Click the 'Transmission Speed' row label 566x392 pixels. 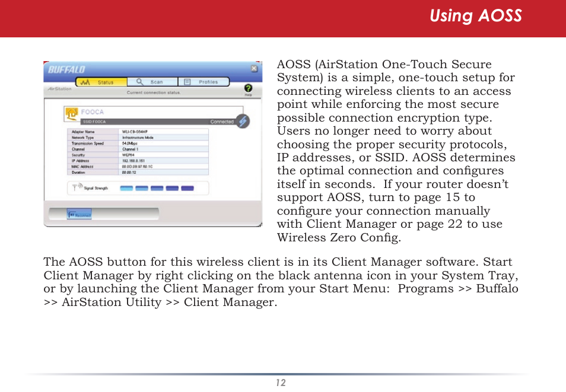(88, 144)
